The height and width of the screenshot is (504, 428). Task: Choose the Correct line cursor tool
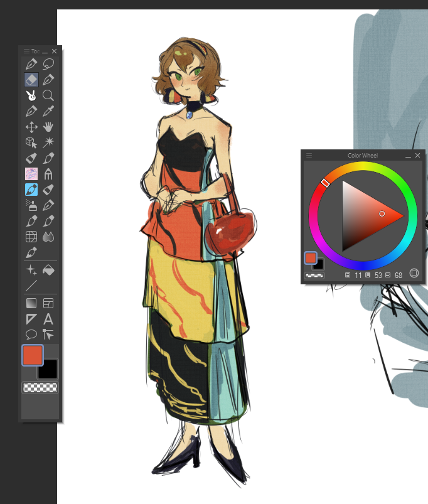point(48,335)
